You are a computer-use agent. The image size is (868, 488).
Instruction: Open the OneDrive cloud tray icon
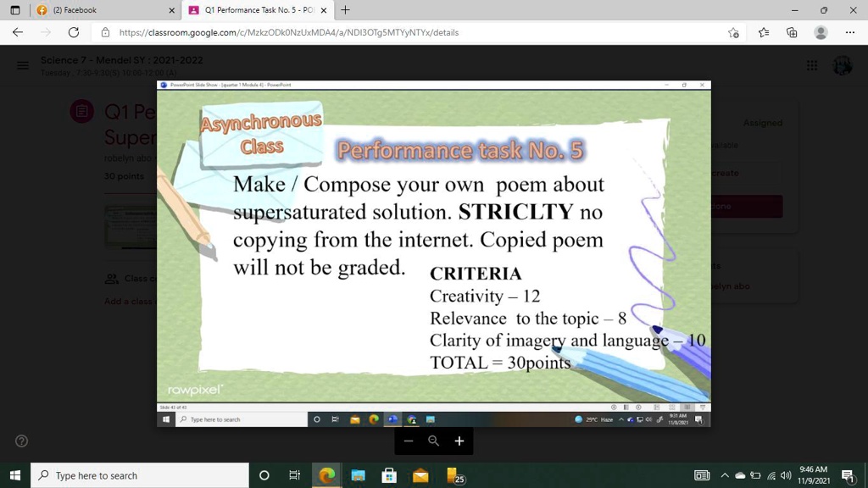click(740, 475)
